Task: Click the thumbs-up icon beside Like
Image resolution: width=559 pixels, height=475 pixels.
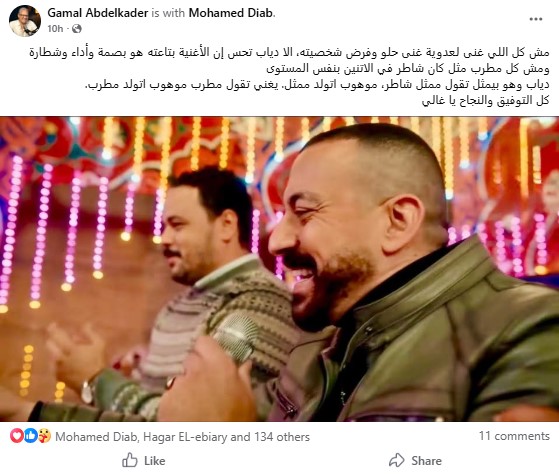Action: coord(130,460)
